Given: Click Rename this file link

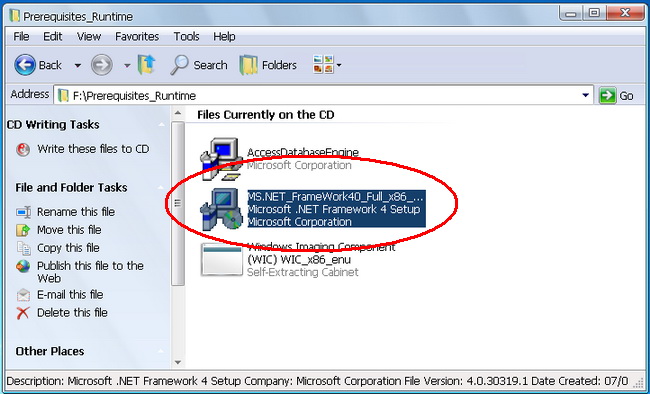Looking at the screenshot, I should (76, 212).
